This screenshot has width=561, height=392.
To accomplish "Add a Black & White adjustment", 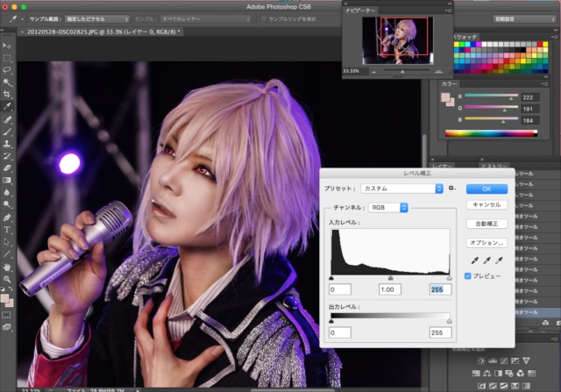I will pyautogui.click(x=498, y=374).
